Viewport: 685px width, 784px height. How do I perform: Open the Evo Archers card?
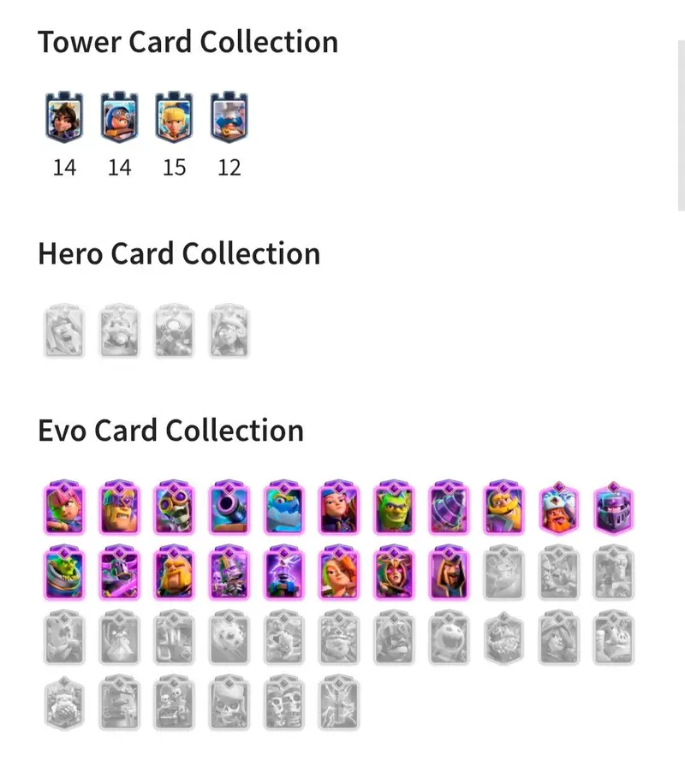click(64, 508)
